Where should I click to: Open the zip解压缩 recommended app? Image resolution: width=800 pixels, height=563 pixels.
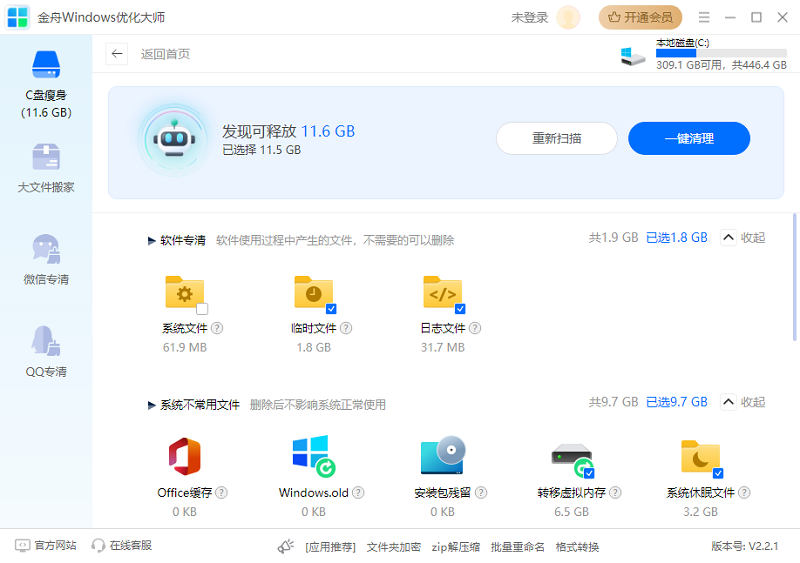coord(456,547)
